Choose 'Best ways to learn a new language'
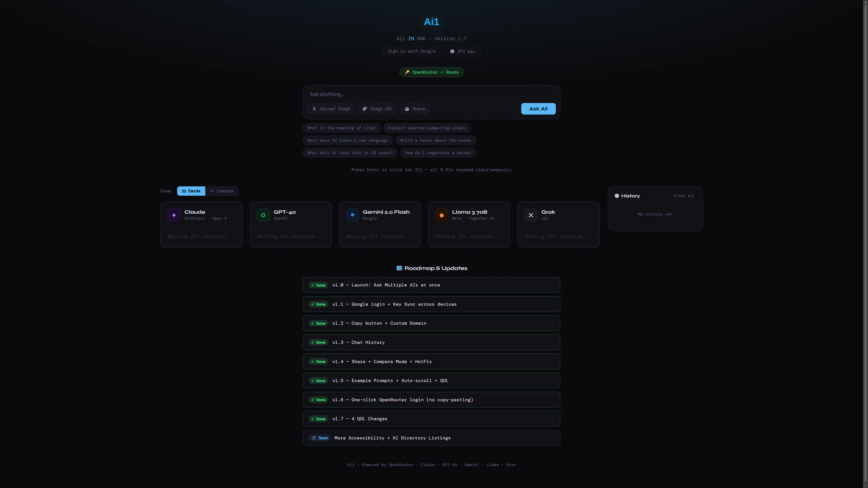 pos(347,141)
